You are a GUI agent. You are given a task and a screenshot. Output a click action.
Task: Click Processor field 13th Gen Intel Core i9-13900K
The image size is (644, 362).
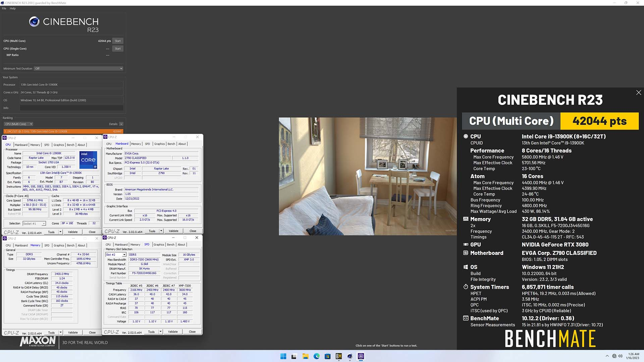[71, 85]
